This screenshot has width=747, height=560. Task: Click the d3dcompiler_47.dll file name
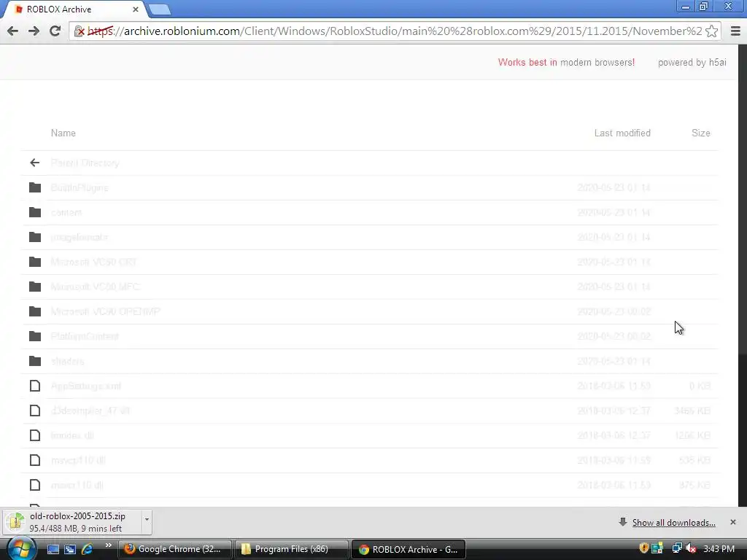click(90, 411)
